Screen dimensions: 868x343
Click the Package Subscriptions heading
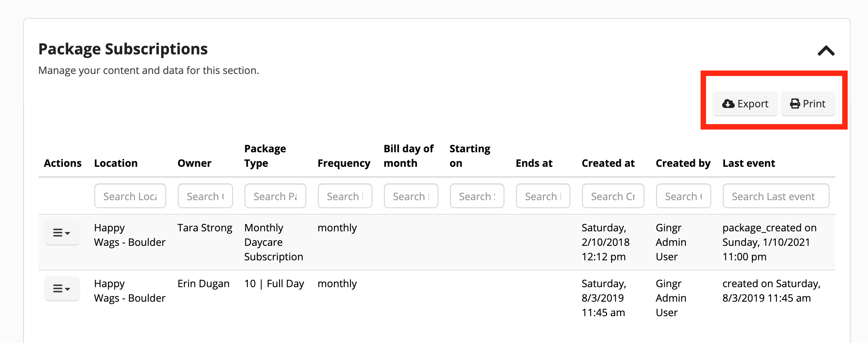tap(123, 49)
